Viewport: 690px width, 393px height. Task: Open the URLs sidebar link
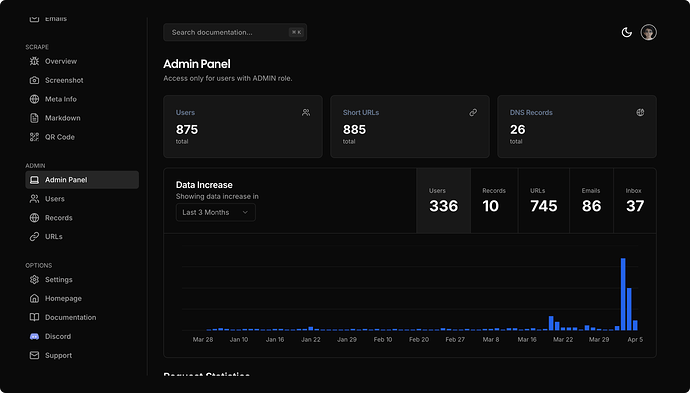pyautogui.click(x=82, y=236)
